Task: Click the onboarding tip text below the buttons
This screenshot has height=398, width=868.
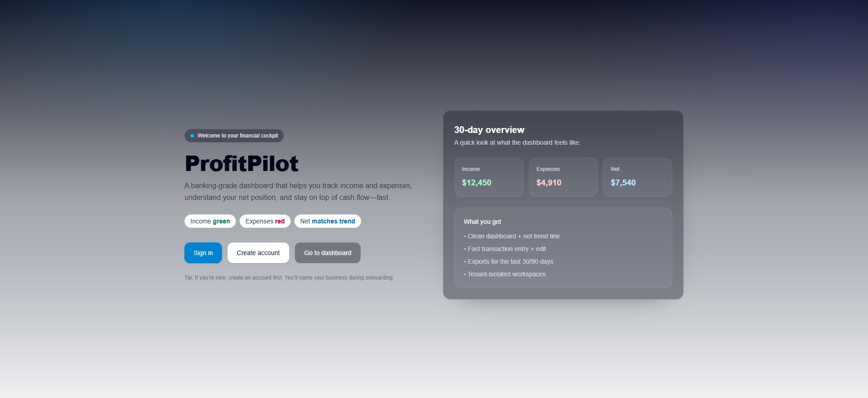Action: coord(289,277)
